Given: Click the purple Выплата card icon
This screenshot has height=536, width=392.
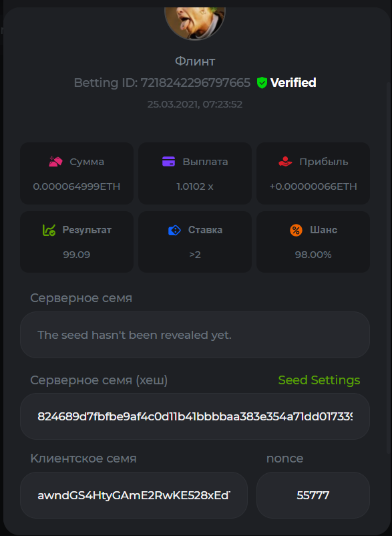Looking at the screenshot, I should pyautogui.click(x=168, y=161).
